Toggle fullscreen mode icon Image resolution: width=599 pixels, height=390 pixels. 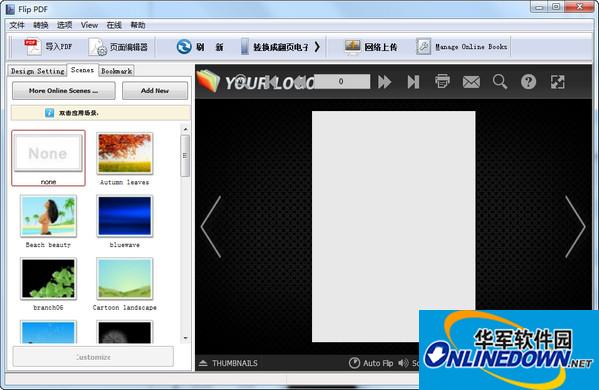pyautogui.click(x=557, y=82)
